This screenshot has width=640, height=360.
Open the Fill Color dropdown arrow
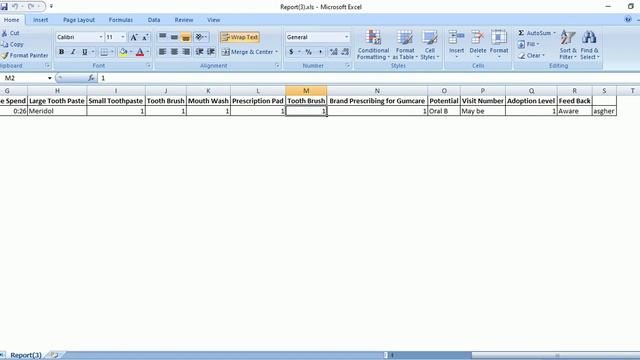coord(131,52)
